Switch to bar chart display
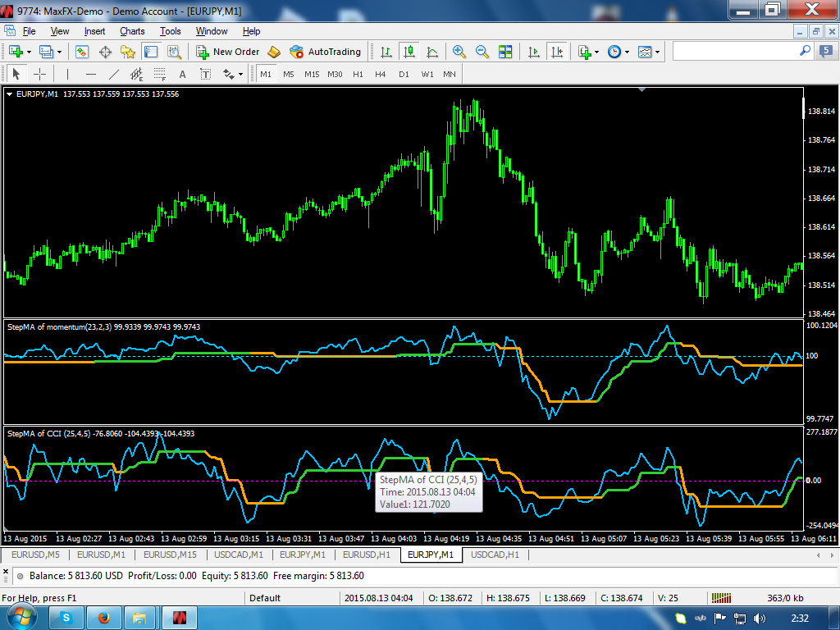This screenshot has width=840, height=630. tap(386, 52)
